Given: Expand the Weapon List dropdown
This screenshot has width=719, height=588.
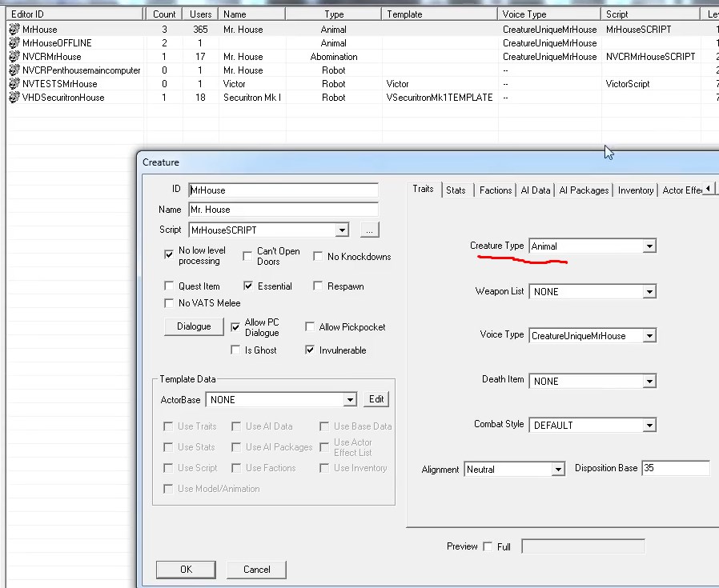Looking at the screenshot, I should click(x=649, y=291).
